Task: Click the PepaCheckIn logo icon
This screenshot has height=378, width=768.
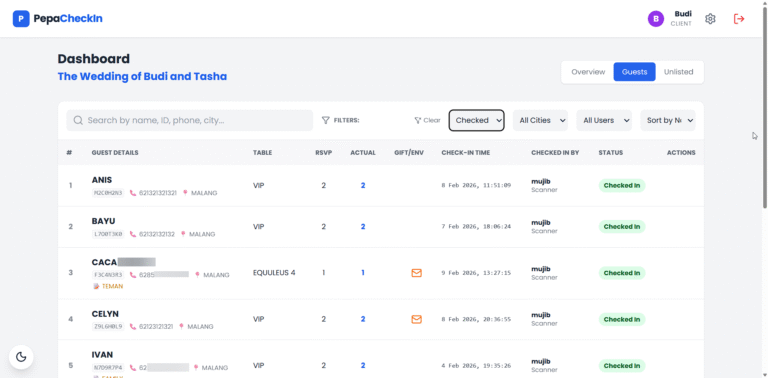Action: pyautogui.click(x=21, y=19)
